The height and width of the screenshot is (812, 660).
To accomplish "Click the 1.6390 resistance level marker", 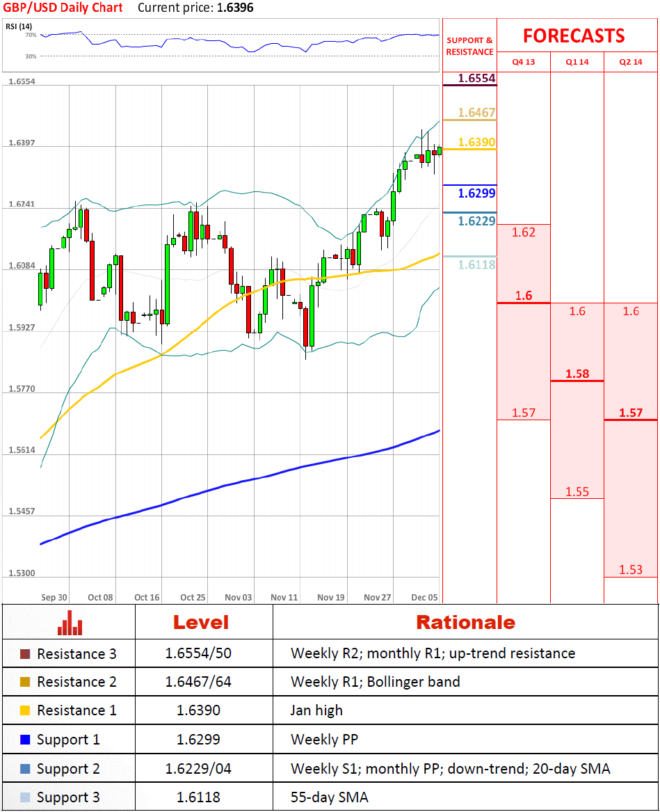I will tap(477, 142).
